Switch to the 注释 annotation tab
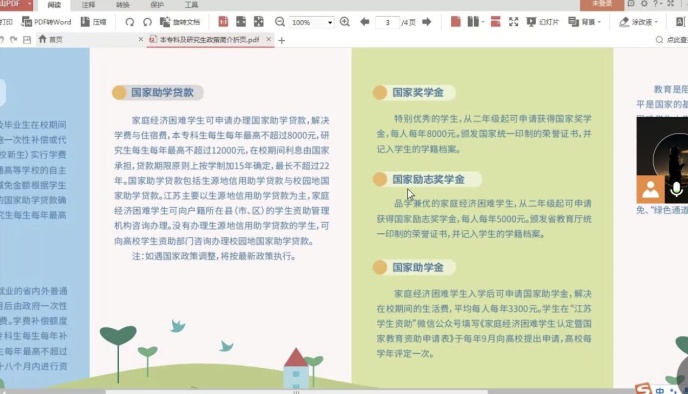This screenshot has width=688, height=394. click(x=89, y=5)
